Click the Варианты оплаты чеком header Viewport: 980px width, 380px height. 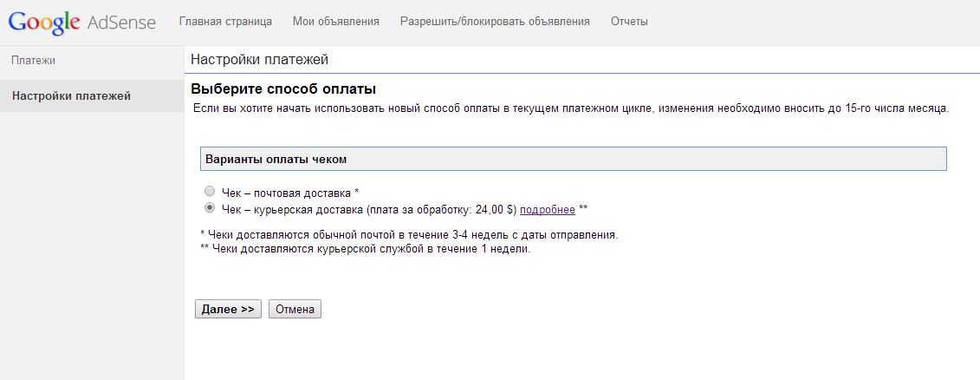[x=573, y=159]
